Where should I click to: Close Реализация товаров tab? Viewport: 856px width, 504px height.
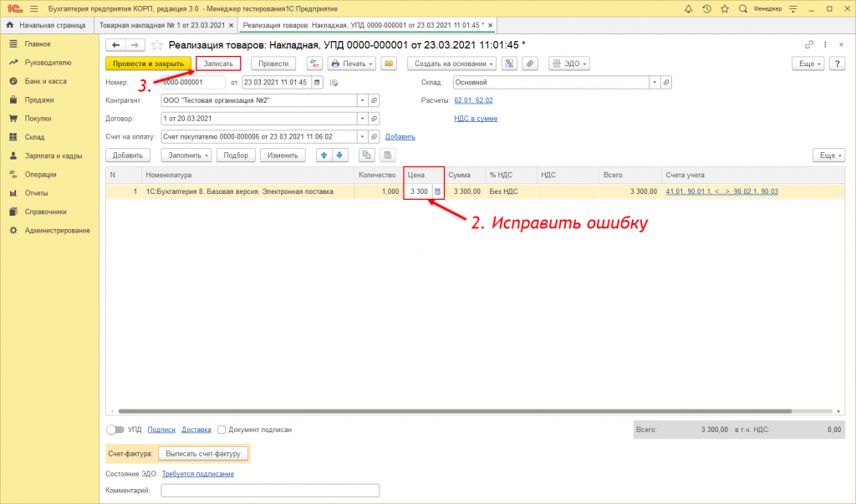(490, 25)
